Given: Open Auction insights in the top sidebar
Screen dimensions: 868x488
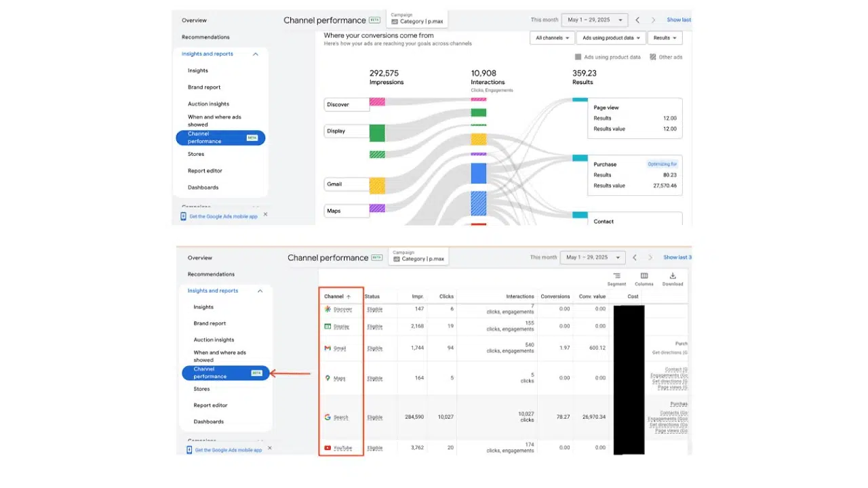Looking at the screenshot, I should coord(208,104).
